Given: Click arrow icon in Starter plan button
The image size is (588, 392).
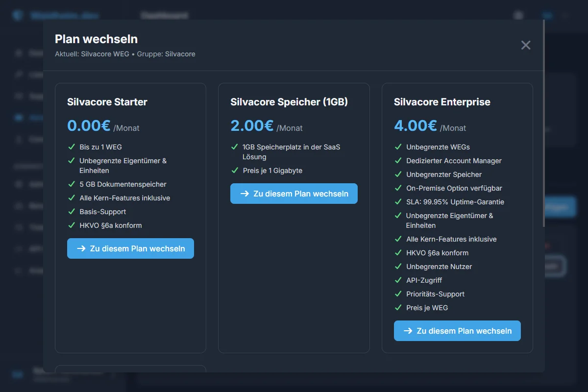Looking at the screenshot, I should click(81, 248).
